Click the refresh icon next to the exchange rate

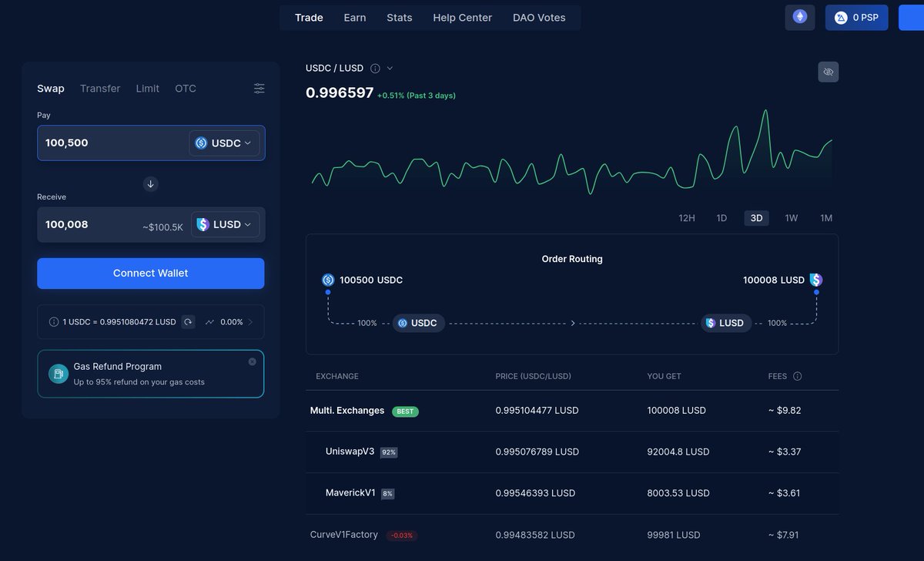187,321
